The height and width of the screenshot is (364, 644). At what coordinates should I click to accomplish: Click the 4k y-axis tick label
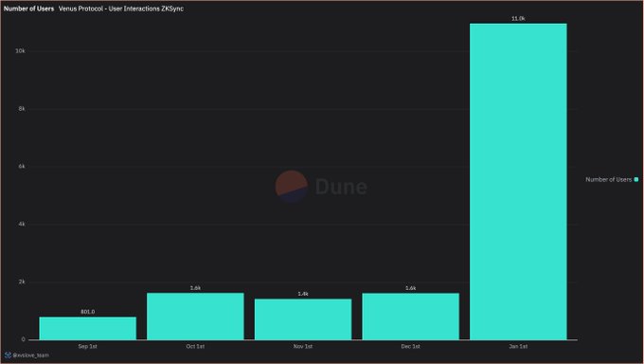(22, 224)
